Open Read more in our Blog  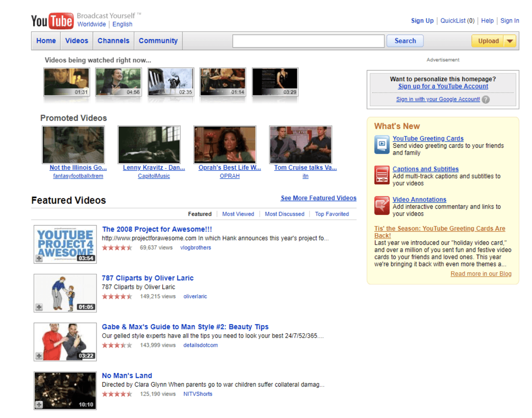481,274
